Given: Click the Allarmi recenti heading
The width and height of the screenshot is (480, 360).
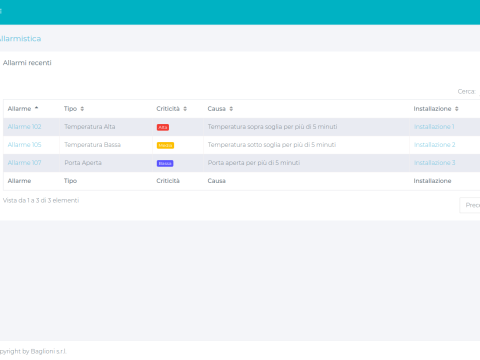Looking at the screenshot, I should click(27, 63).
